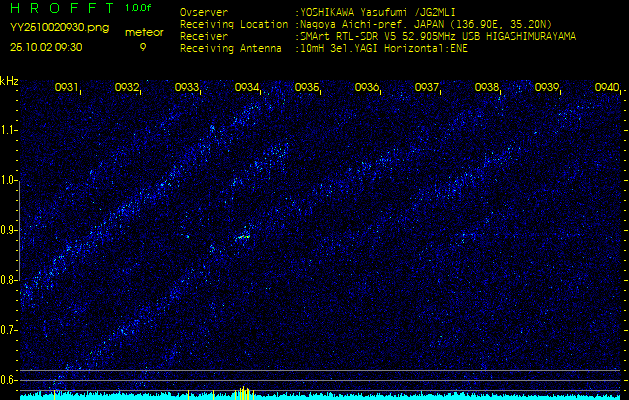
Task: Click the version label 1.00f
Action: click(x=138, y=8)
